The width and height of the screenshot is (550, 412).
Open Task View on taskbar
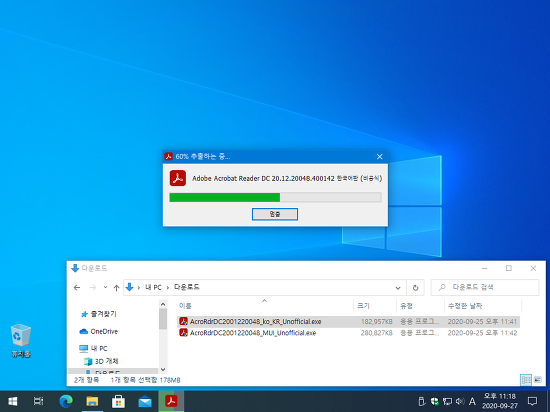click(38, 401)
